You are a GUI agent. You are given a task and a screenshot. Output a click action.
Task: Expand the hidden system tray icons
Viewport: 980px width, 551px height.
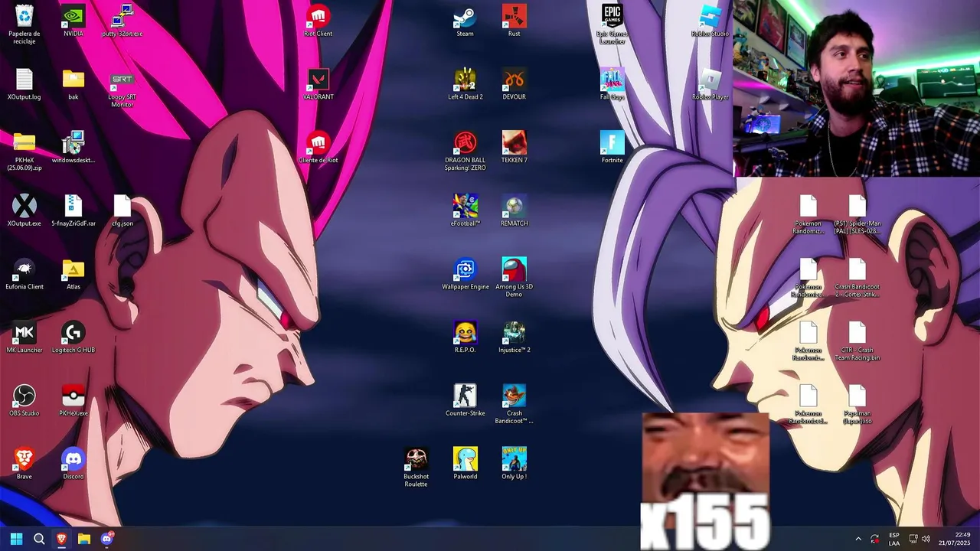point(857,539)
